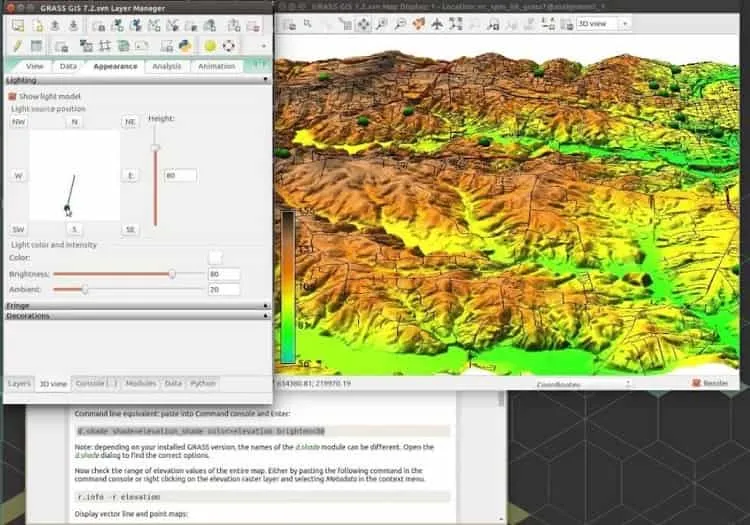Click the Ambient value field
This screenshot has width=750, height=525.
click(224, 289)
